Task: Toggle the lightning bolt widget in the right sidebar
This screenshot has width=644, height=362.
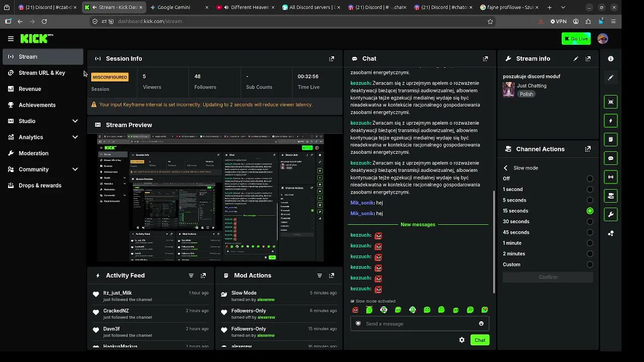Action: coord(611,121)
